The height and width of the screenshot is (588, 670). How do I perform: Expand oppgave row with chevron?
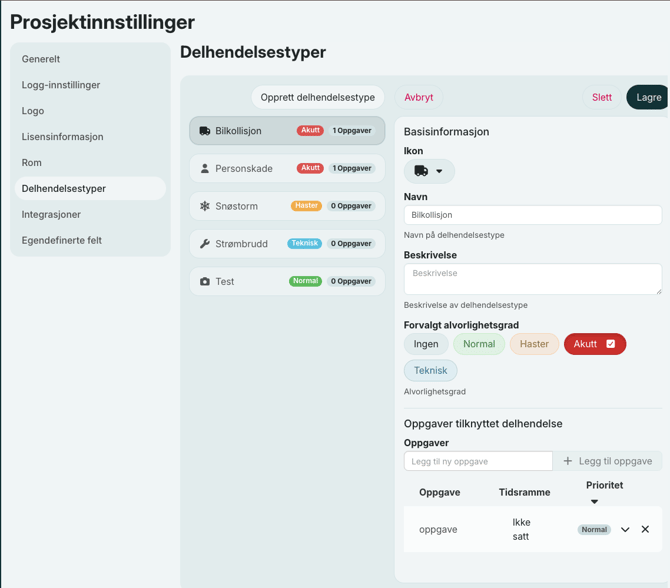coord(625,529)
